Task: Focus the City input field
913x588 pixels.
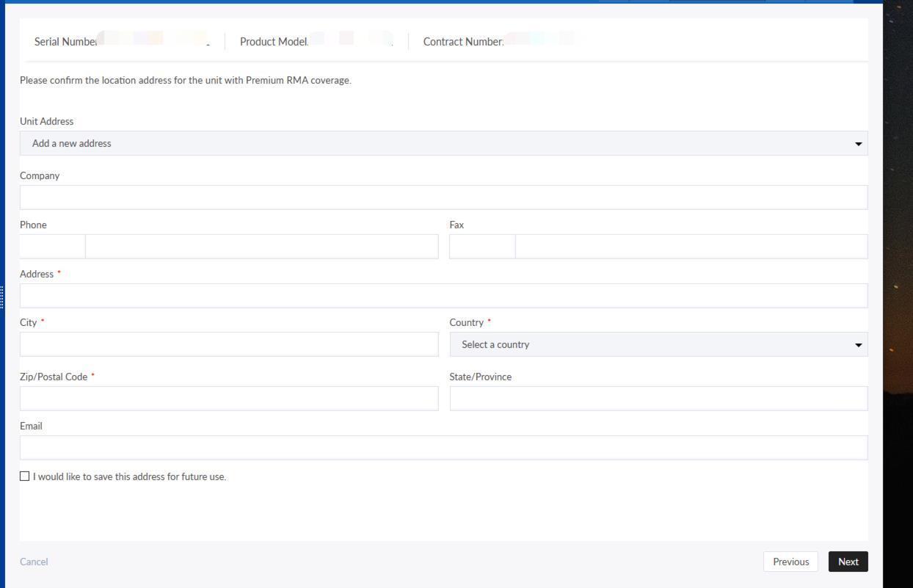Action: [229, 344]
